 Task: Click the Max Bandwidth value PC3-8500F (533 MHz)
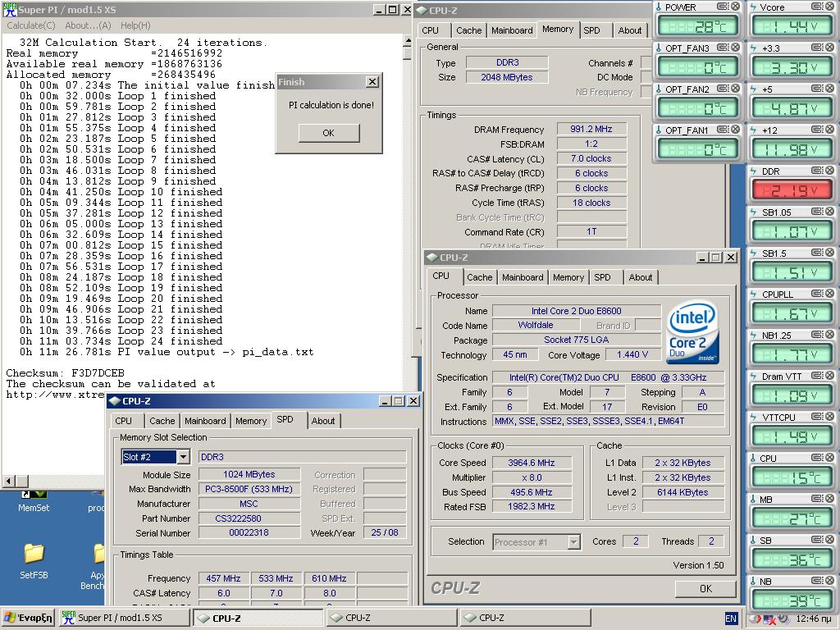249,489
